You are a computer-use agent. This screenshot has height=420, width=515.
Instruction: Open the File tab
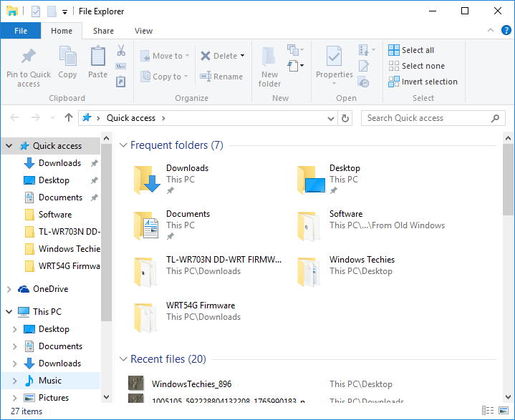point(21,31)
